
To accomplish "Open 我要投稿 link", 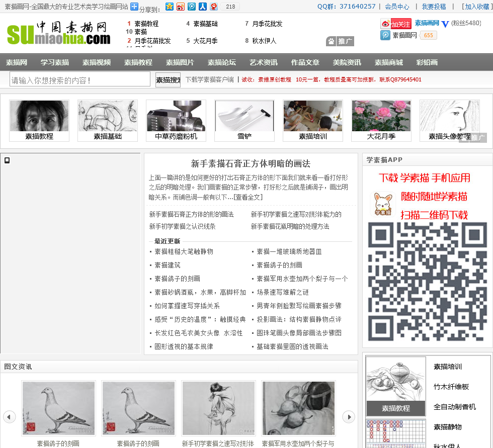I will (x=434, y=7).
